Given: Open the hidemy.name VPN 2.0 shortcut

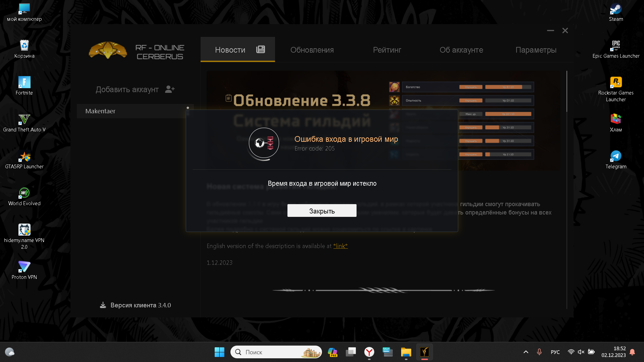Looking at the screenshot, I should point(24,237).
